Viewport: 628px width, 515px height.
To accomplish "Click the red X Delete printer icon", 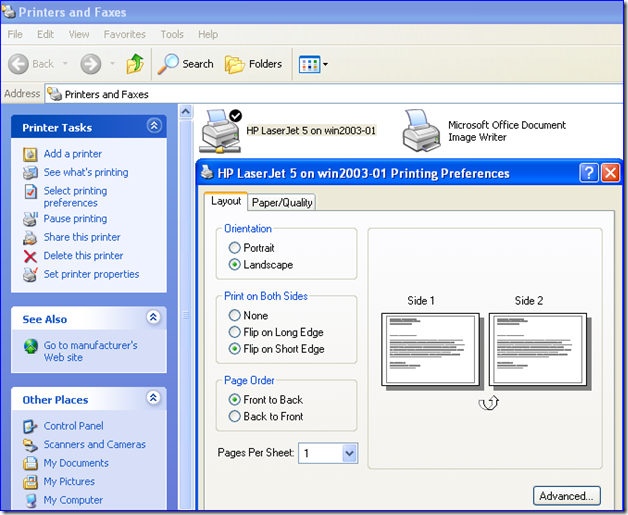I will [30, 256].
